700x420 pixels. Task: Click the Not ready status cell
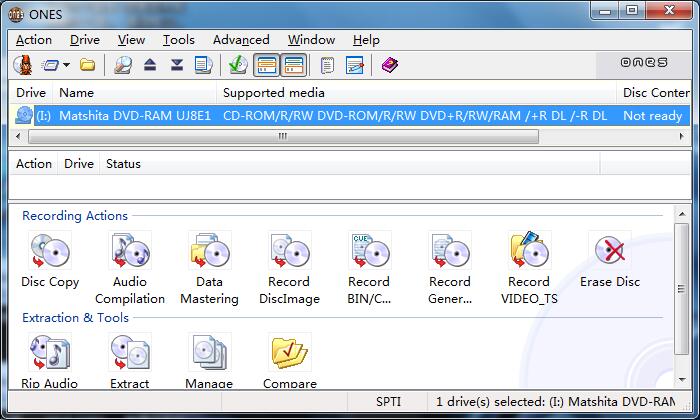coord(653,116)
